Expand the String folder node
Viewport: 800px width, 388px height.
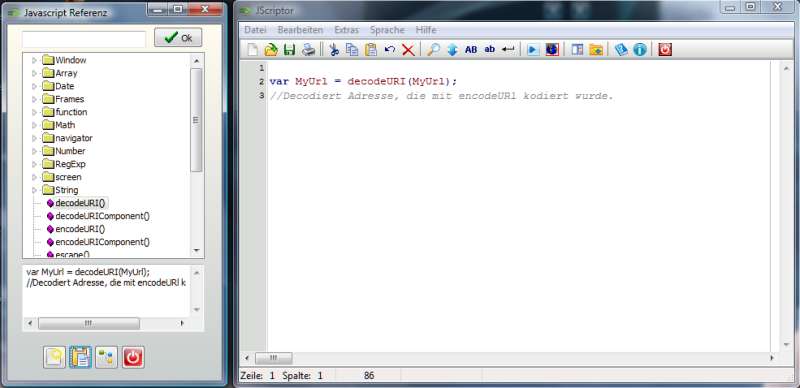tap(35, 190)
